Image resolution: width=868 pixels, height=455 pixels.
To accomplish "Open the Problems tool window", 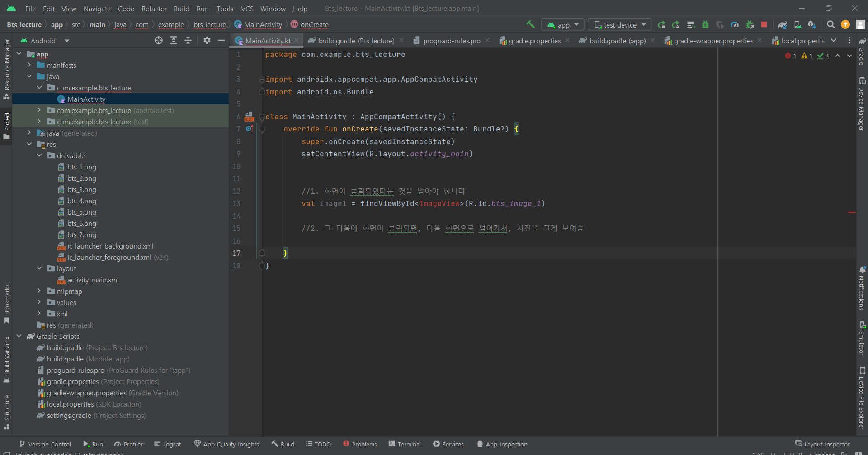I will [x=360, y=444].
